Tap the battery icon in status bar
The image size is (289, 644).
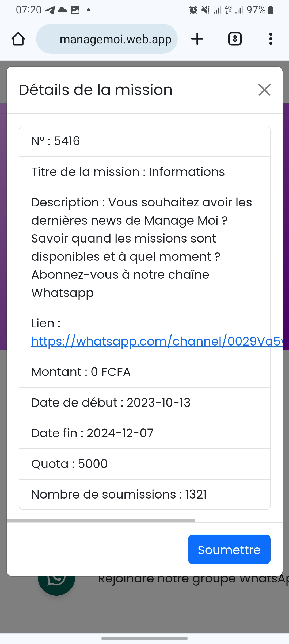(271, 10)
